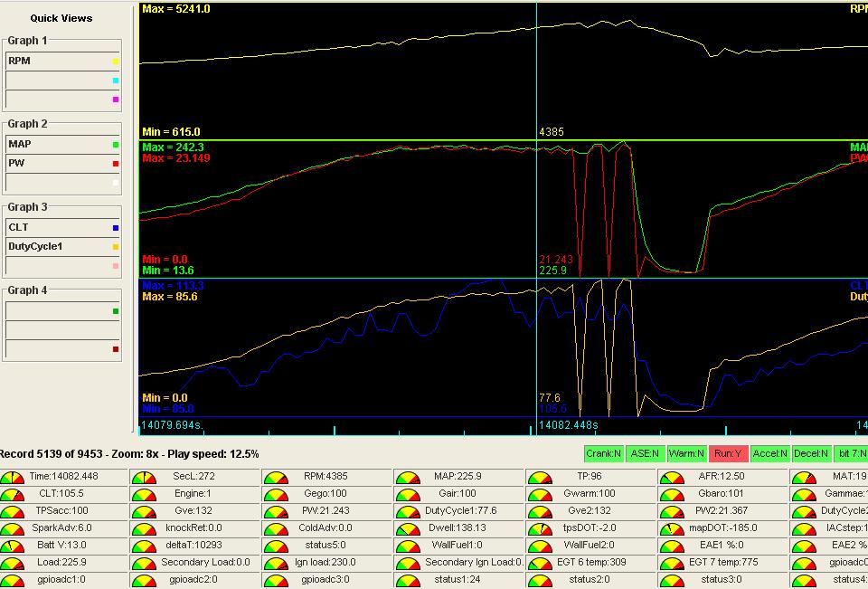Toggle the Crank:N status indicator
The width and height of the screenshot is (868, 589).
tap(604, 453)
